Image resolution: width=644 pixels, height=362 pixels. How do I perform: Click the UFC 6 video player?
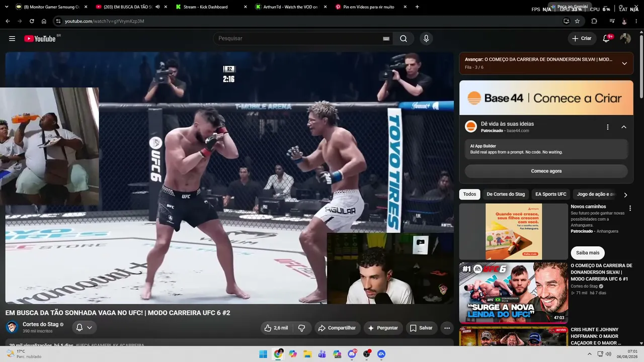click(229, 178)
